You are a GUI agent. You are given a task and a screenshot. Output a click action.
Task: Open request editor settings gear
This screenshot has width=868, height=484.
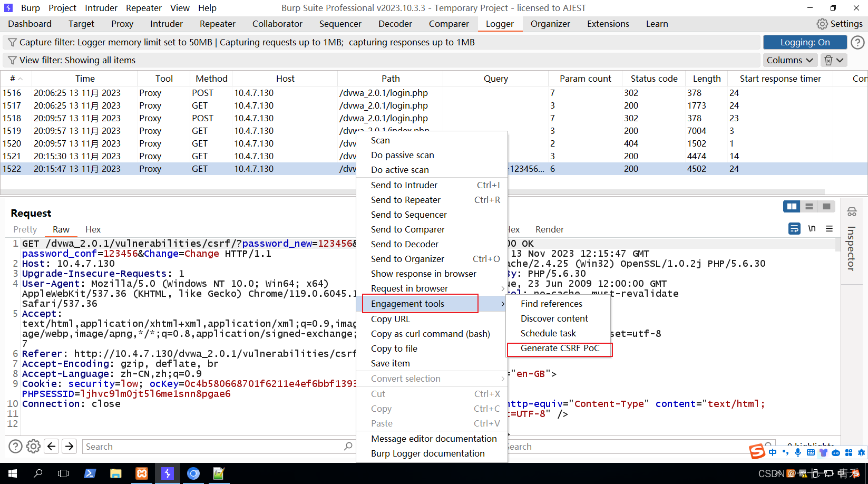click(33, 447)
